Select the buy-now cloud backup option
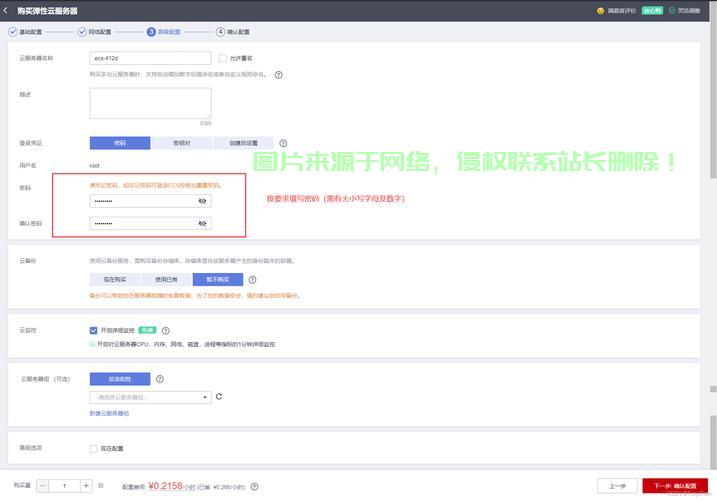 point(115,280)
